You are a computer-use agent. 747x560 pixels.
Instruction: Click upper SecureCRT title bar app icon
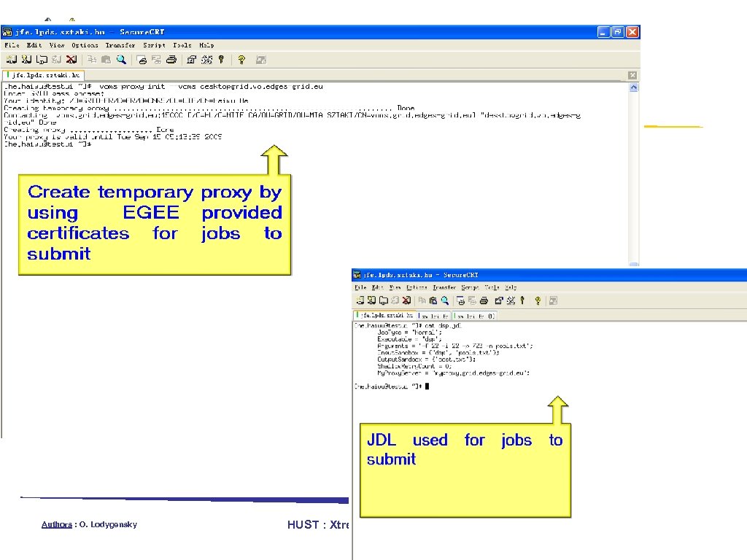7,32
